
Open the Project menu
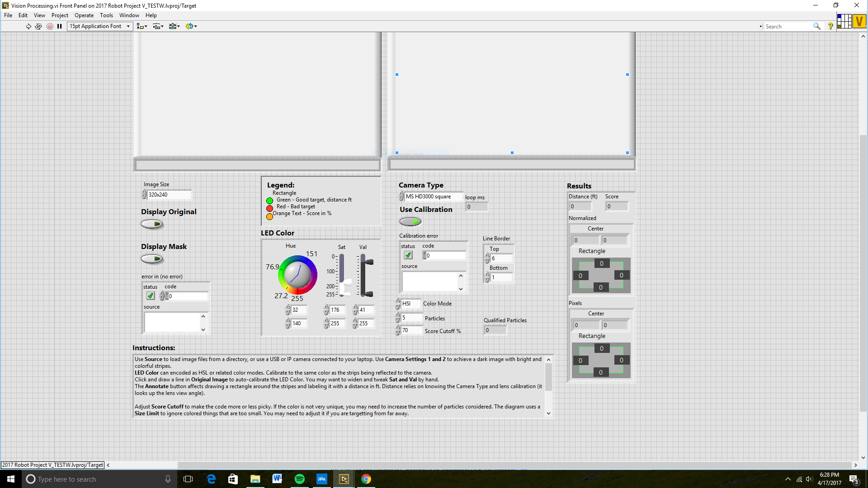pos(60,15)
